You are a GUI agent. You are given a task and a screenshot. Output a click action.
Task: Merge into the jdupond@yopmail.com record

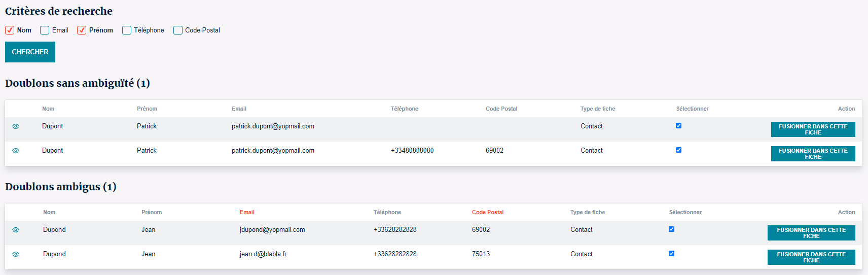[811, 233]
